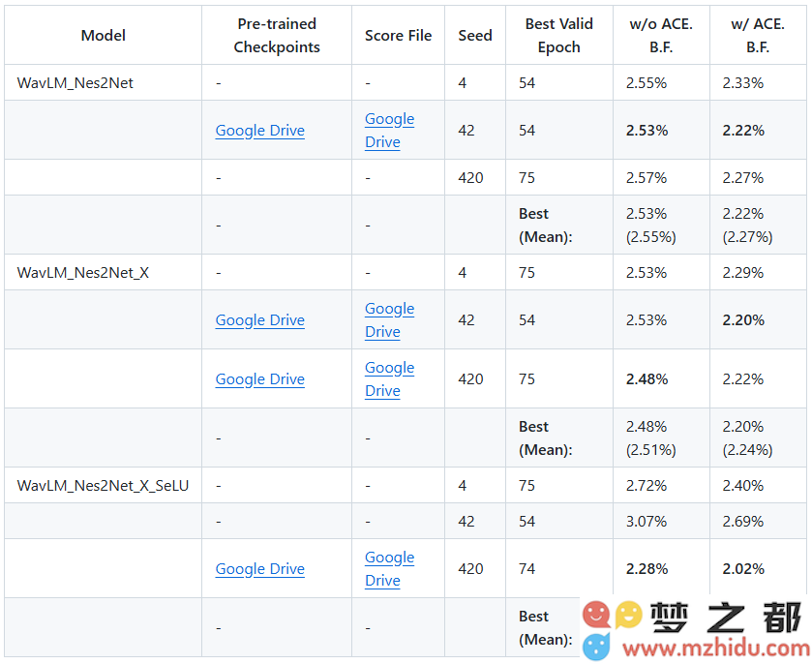Click the red smiley face watermark icon

tap(596, 615)
